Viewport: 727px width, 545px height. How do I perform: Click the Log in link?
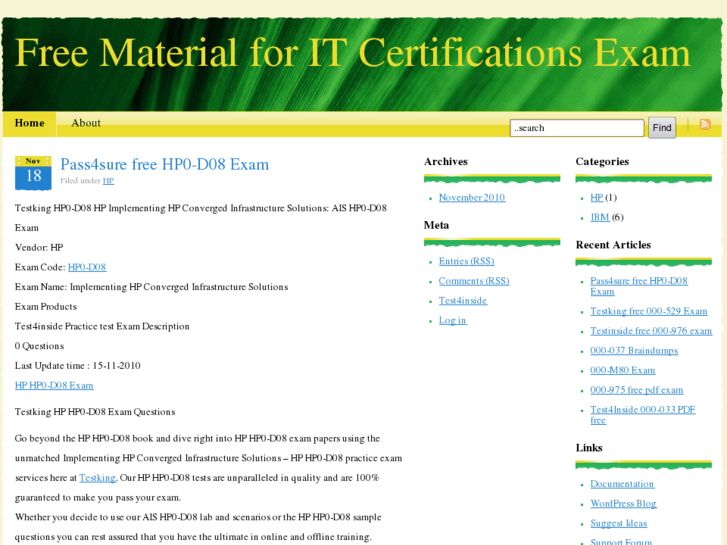pyautogui.click(x=453, y=321)
